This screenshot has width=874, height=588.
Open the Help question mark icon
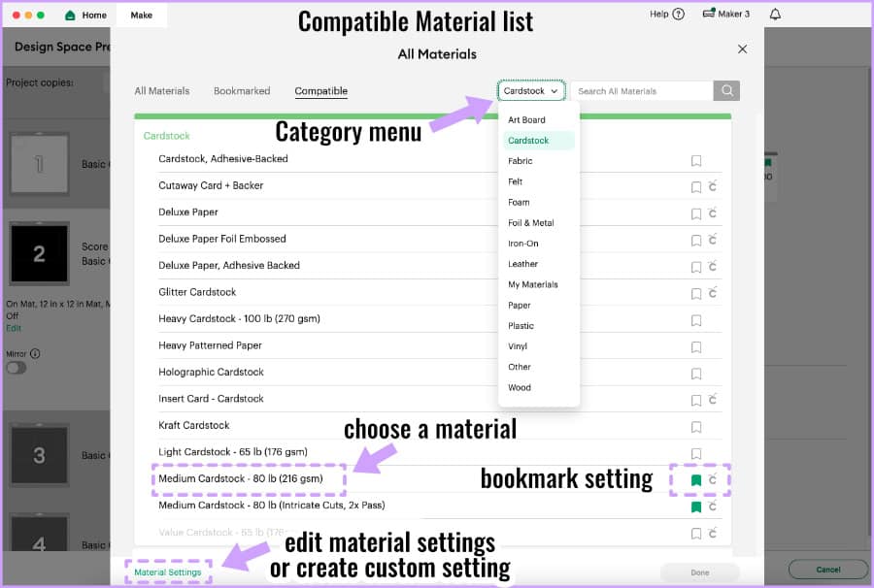tap(679, 15)
